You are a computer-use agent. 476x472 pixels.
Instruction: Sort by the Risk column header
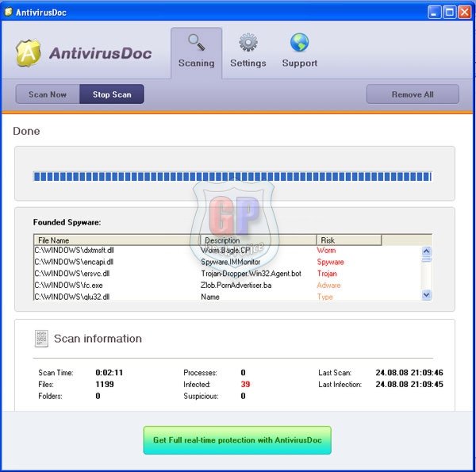coord(349,240)
